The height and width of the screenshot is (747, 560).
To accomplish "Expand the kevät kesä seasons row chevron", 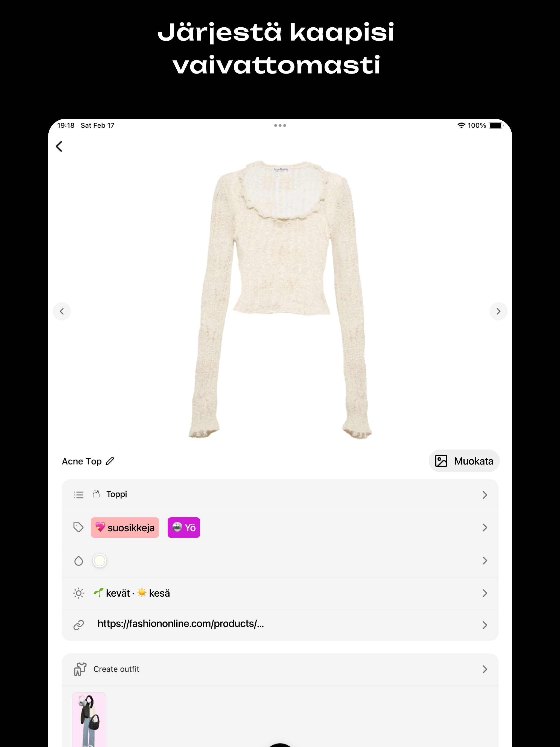I will click(485, 593).
